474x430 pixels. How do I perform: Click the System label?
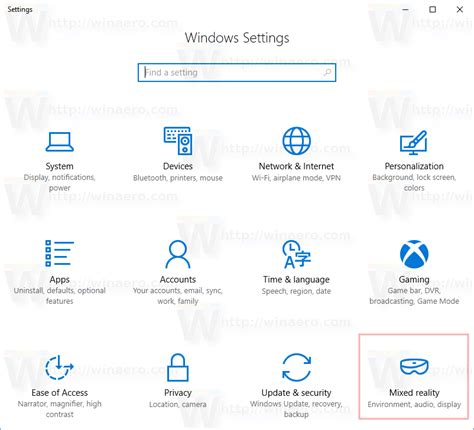[59, 166]
